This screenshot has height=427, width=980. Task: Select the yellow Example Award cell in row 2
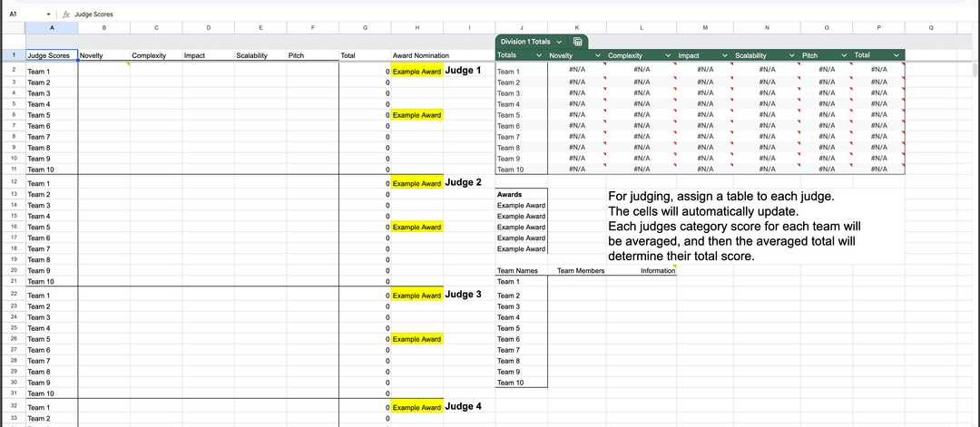click(417, 71)
